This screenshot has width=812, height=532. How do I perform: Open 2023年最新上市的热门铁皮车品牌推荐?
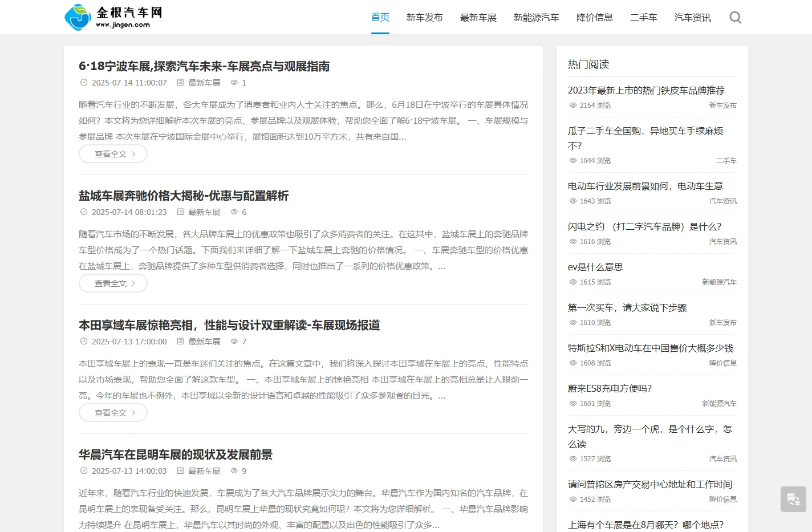click(x=646, y=90)
